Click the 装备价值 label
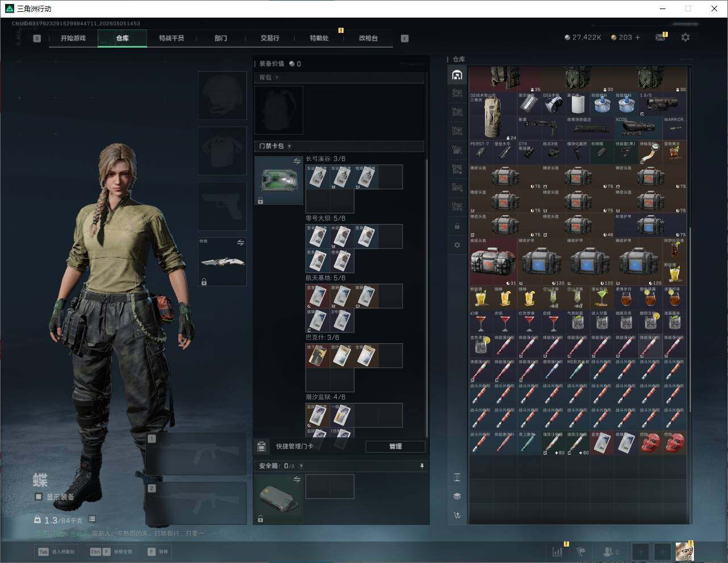Screen dimensions: 728x563 point(272,64)
